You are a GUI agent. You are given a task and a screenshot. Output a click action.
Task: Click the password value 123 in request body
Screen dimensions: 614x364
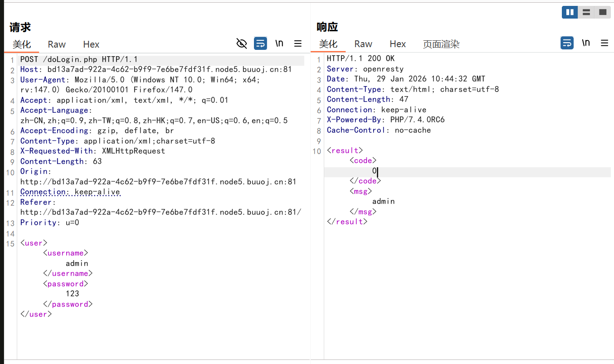point(73,294)
